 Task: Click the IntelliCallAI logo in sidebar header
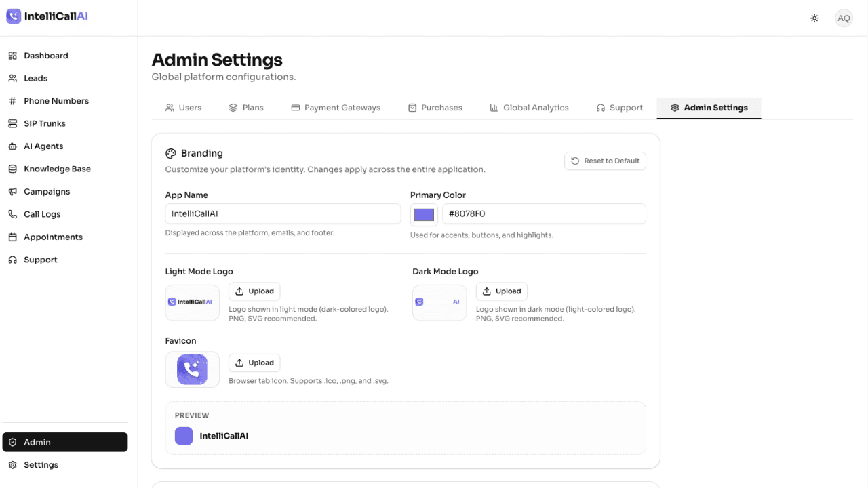tap(47, 16)
